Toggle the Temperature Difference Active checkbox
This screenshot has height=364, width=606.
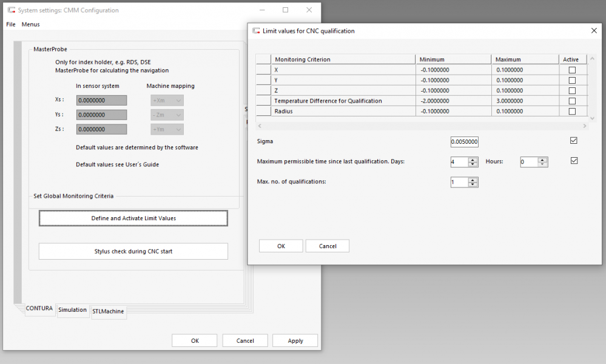[x=572, y=101]
